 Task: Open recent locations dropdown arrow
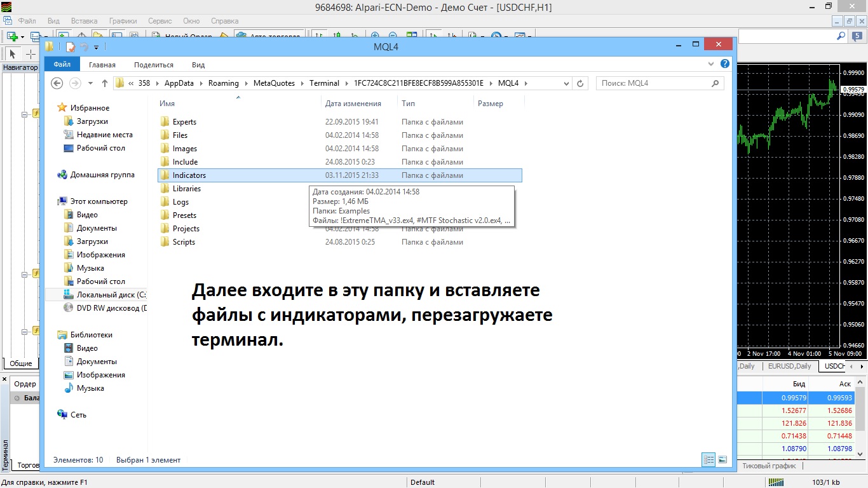point(90,83)
